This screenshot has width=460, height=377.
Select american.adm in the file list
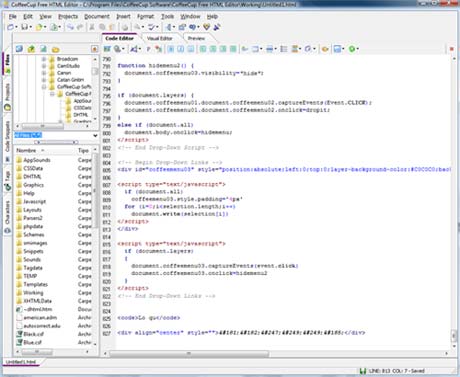(40, 318)
